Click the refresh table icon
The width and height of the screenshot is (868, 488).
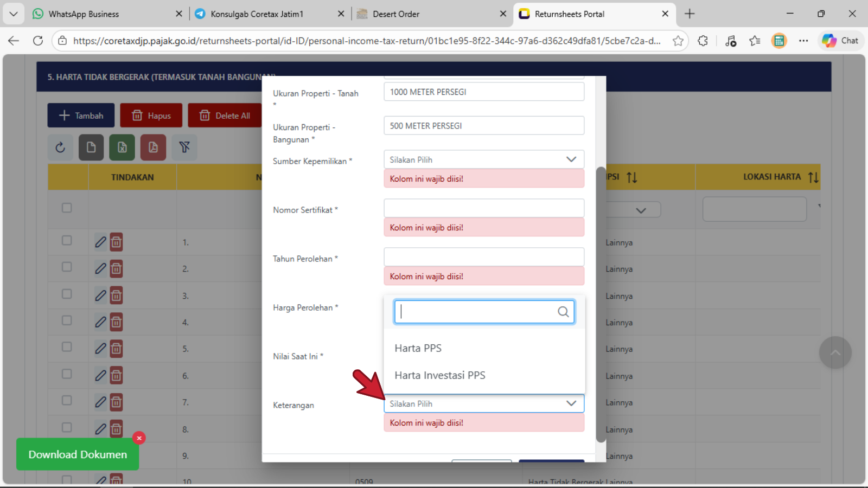click(x=60, y=147)
